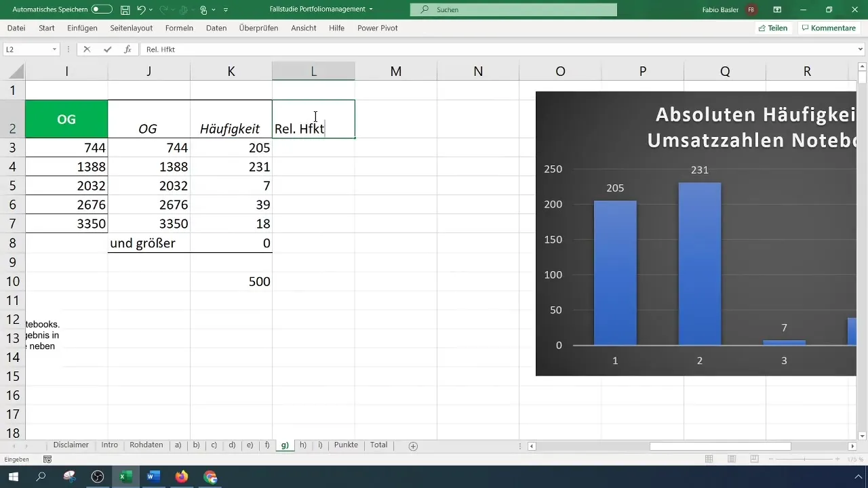Click the Teilen share button
Viewport: 868px width, 488px height.
click(x=773, y=28)
